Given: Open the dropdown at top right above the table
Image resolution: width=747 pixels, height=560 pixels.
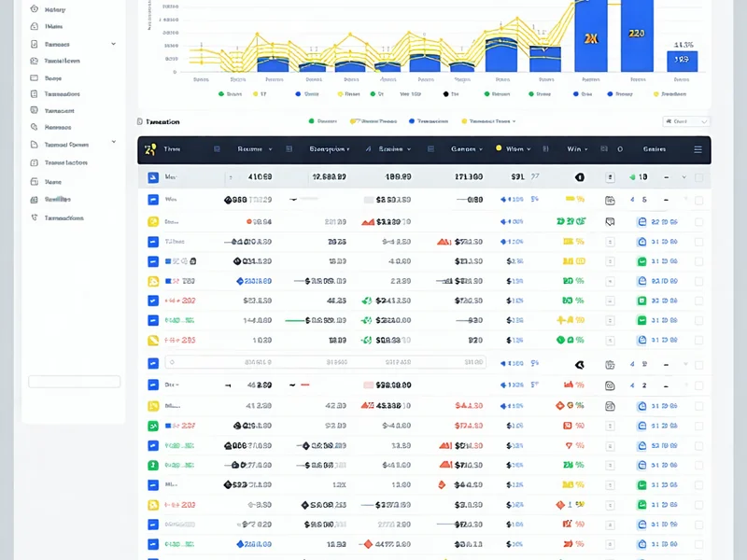Looking at the screenshot, I should (686, 121).
